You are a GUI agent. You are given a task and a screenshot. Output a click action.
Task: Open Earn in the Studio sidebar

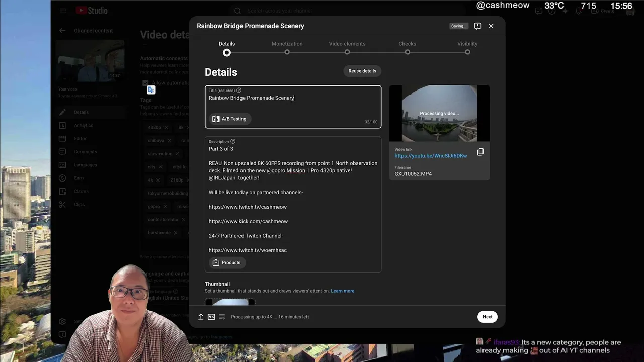pyautogui.click(x=78, y=178)
